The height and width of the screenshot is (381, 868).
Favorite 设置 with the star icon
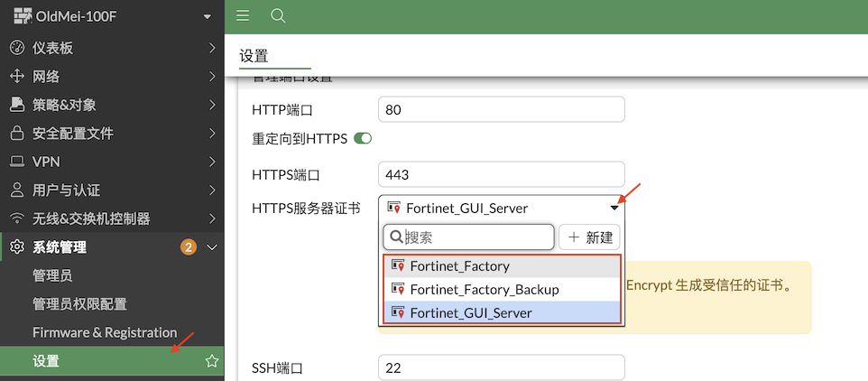pyautogui.click(x=211, y=362)
